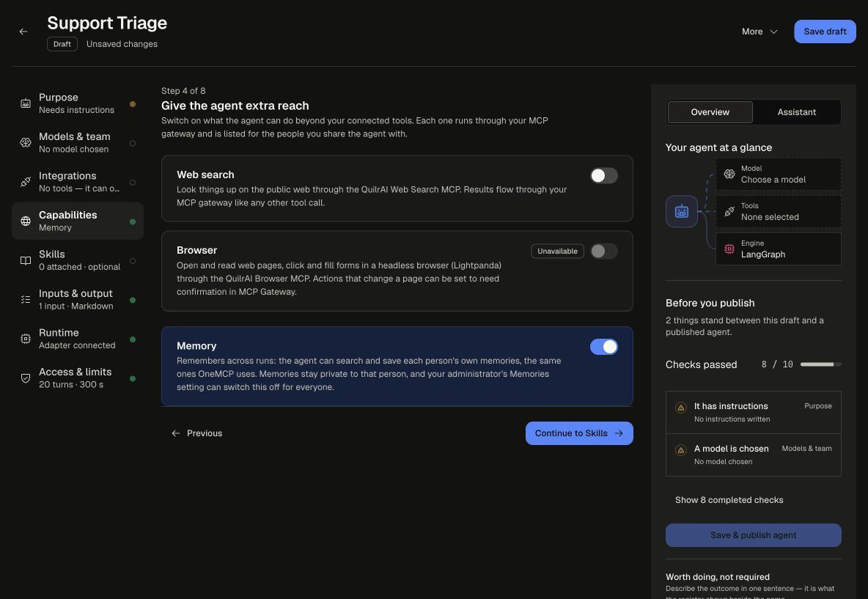Click the Support Triage page title
The image size is (868, 599).
pos(107,23)
